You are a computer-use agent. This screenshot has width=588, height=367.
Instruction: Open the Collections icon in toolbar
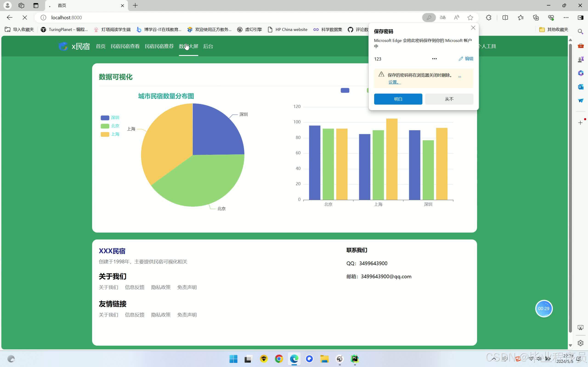click(x=536, y=17)
